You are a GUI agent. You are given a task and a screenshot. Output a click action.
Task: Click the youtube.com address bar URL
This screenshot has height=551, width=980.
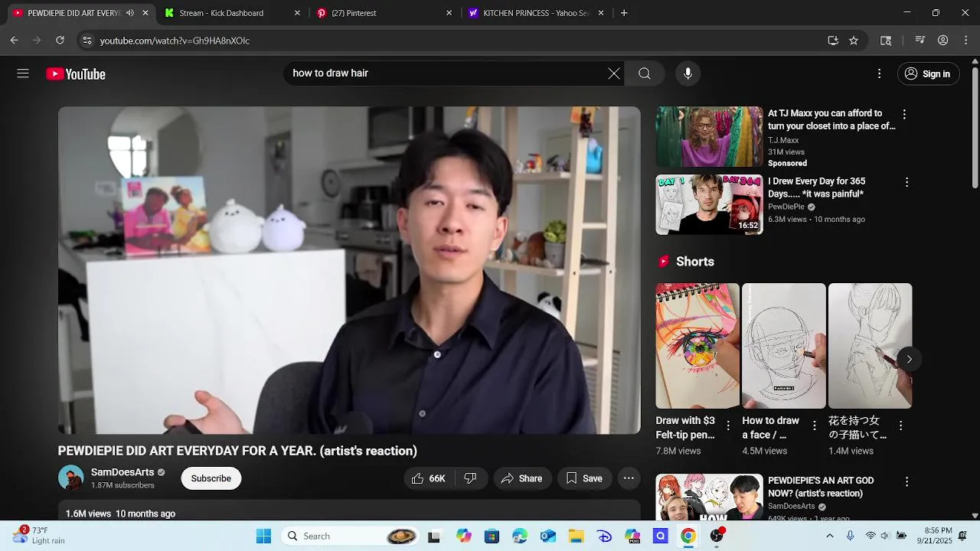[x=175, y=41]
